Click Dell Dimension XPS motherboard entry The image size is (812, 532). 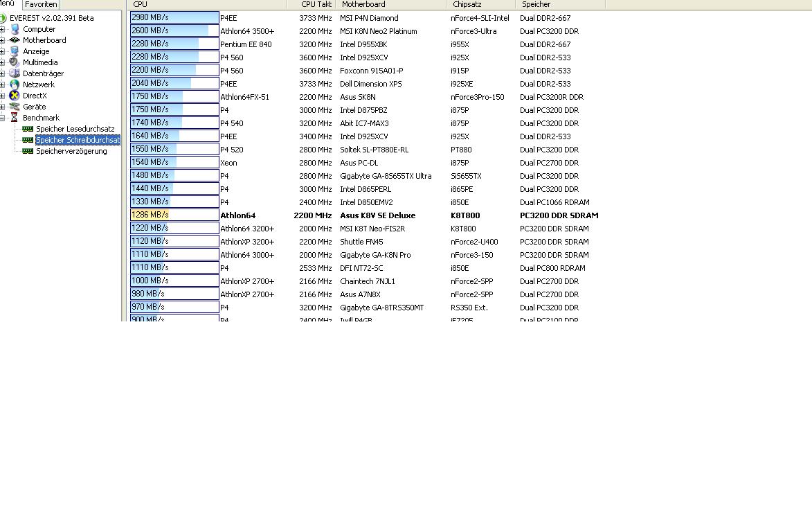pyautogui.click(x=371, y=84)
